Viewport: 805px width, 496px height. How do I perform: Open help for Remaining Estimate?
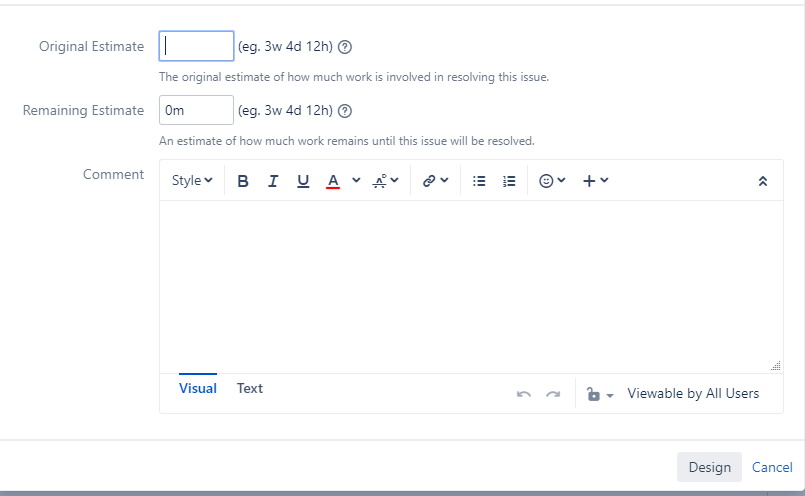tap(345, 111)
